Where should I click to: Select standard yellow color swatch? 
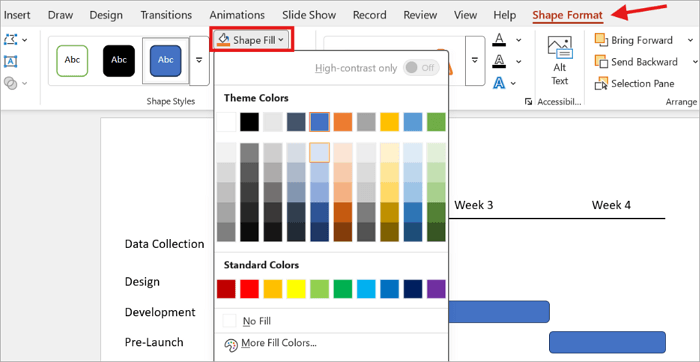pos(296,289)
